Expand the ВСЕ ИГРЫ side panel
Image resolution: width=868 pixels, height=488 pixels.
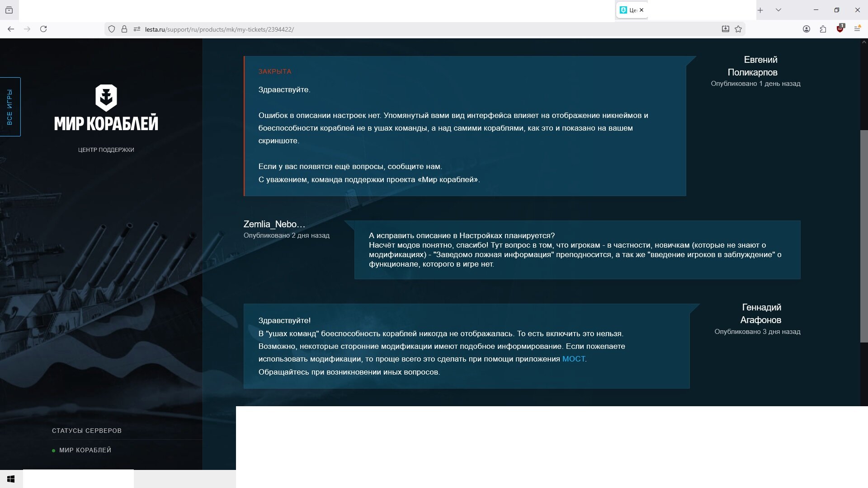coord(10,107)
